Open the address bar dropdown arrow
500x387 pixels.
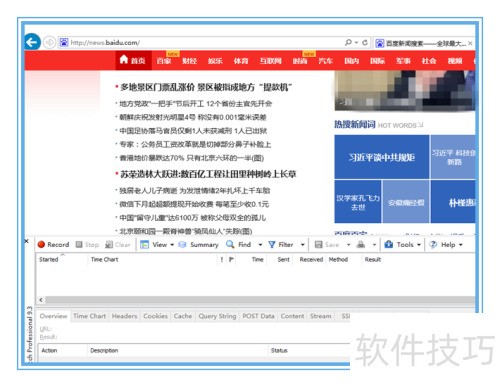click(356, 43)
